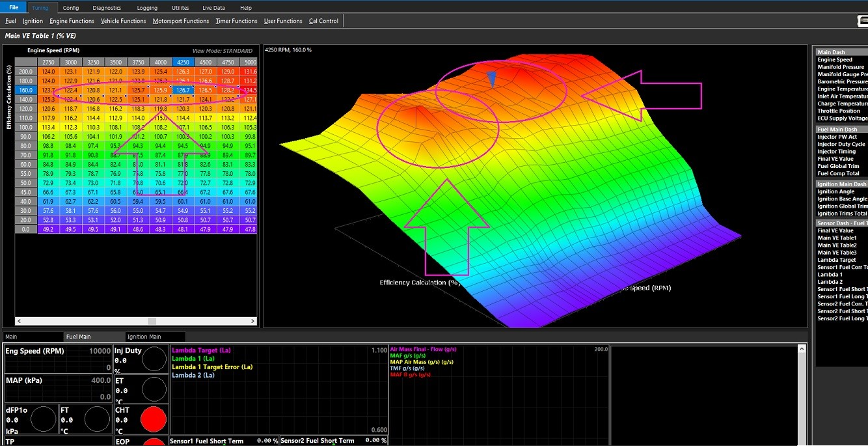Open the Motorsport Functions menu

[181, 21]
